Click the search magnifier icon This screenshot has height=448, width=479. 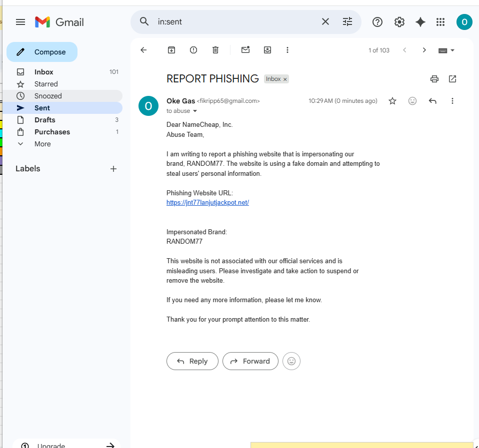(144, 21)
